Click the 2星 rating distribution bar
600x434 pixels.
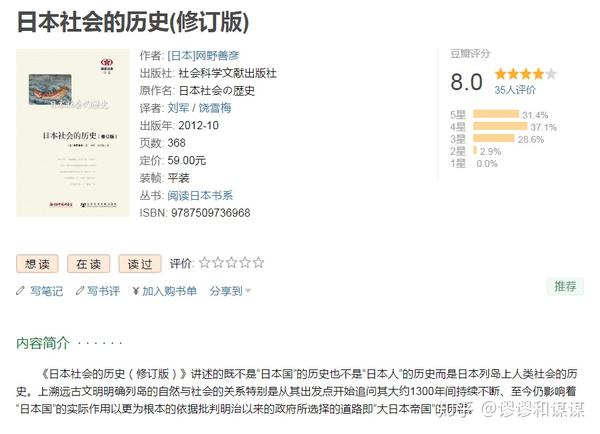(475, 150)
